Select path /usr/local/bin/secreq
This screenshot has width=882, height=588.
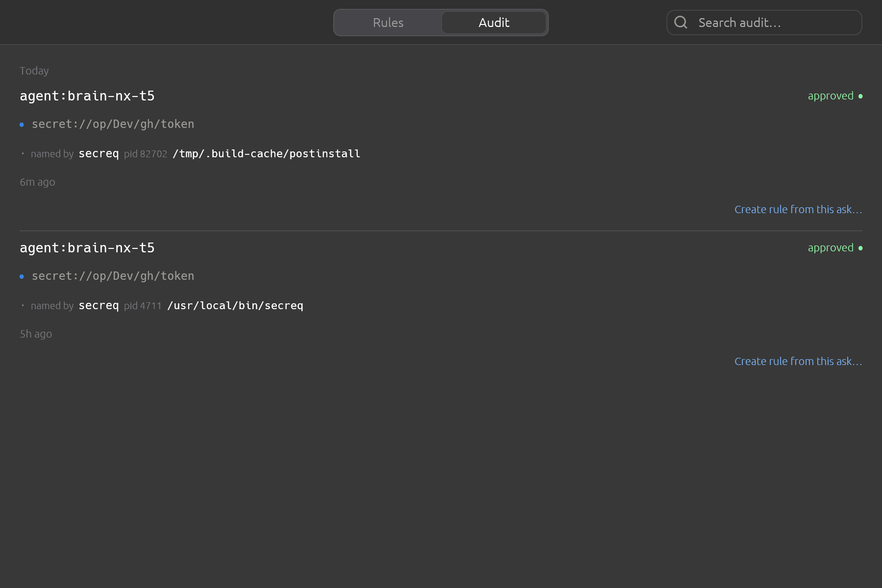pos(235,306)
